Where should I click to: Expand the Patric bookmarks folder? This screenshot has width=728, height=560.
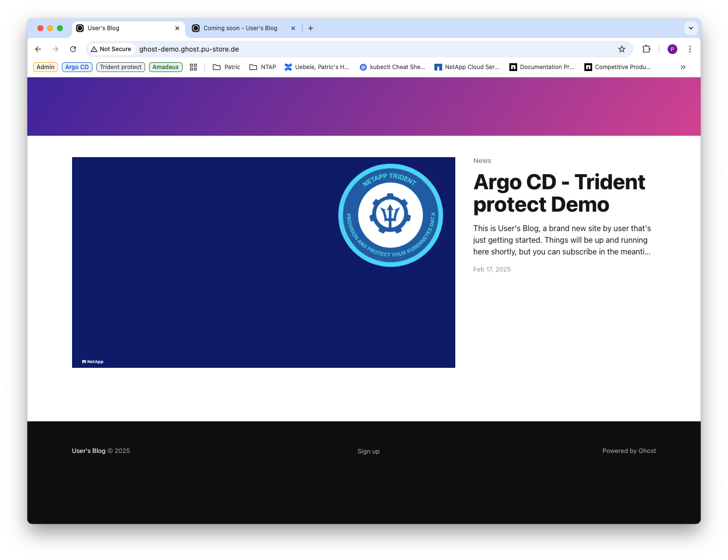coord(226,67)
